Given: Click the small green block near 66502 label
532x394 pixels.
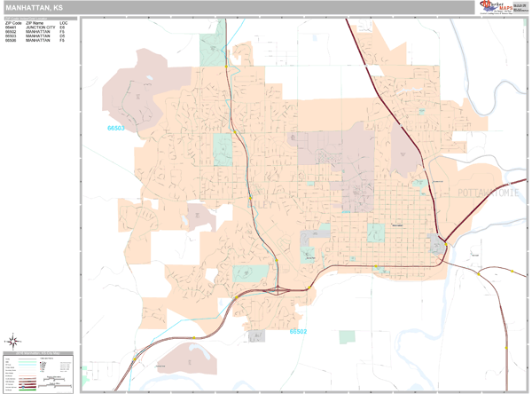Looking at the screenshot, I should (347, 337).
